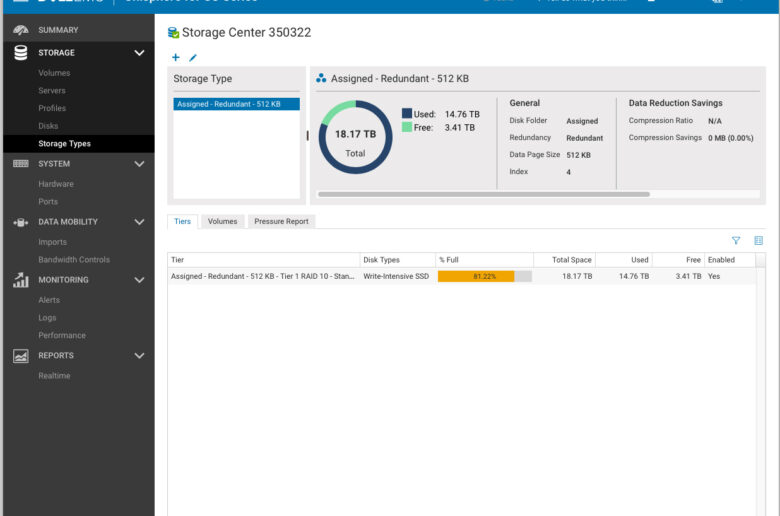The width and height of the screenshot is (780, 516).
Task: Sort by Enabled column header
Action: [730, 260]
